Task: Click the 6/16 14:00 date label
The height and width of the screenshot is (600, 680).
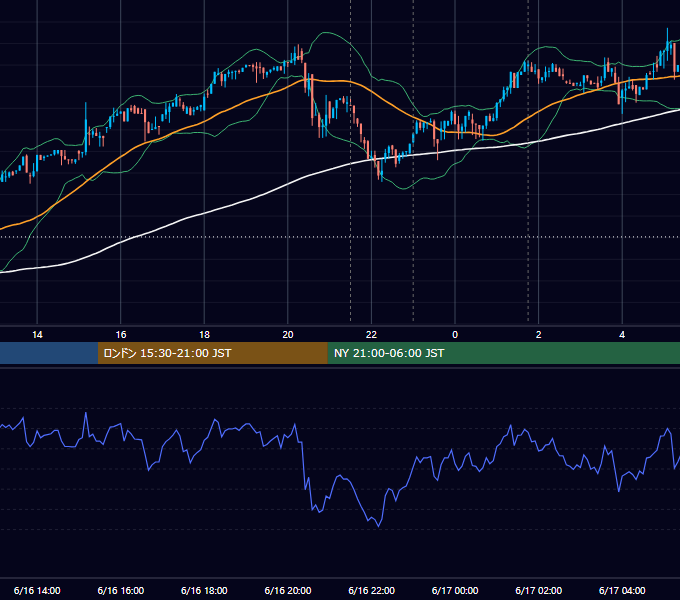Action: 37,590
